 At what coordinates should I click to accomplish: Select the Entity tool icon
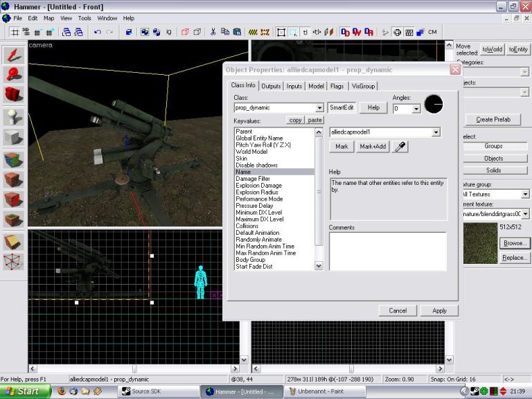pyautogui.click(x=13, y=117)
